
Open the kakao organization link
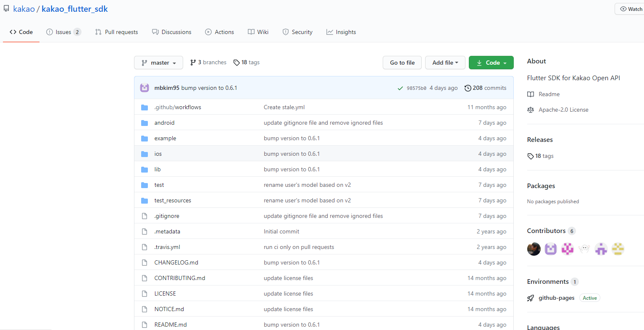click(24, 9)
